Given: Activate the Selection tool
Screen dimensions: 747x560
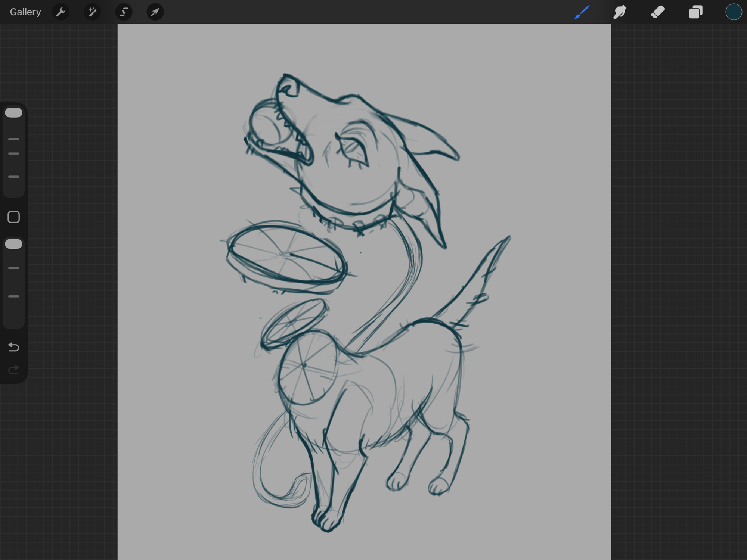Looking at the screenshot, I should (x=124, y=12).
